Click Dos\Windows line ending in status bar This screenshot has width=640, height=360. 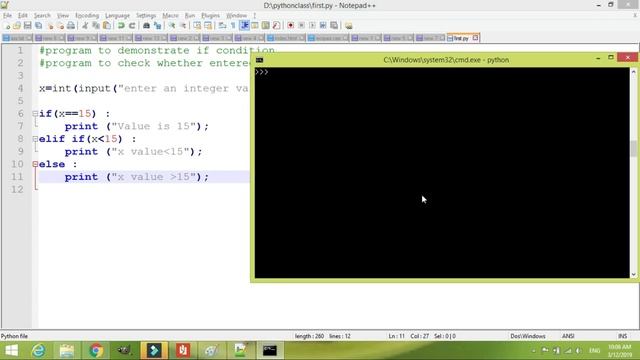click(x=528, y=336)
